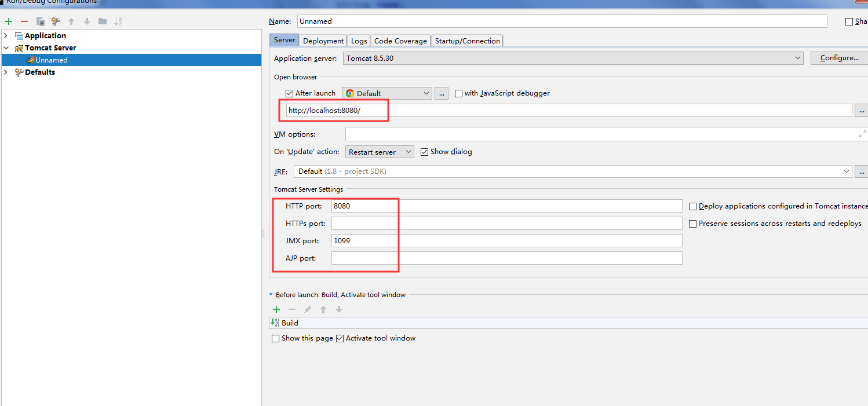
Task: Switch to the Logs tab
Action: [x=359, y=41]
